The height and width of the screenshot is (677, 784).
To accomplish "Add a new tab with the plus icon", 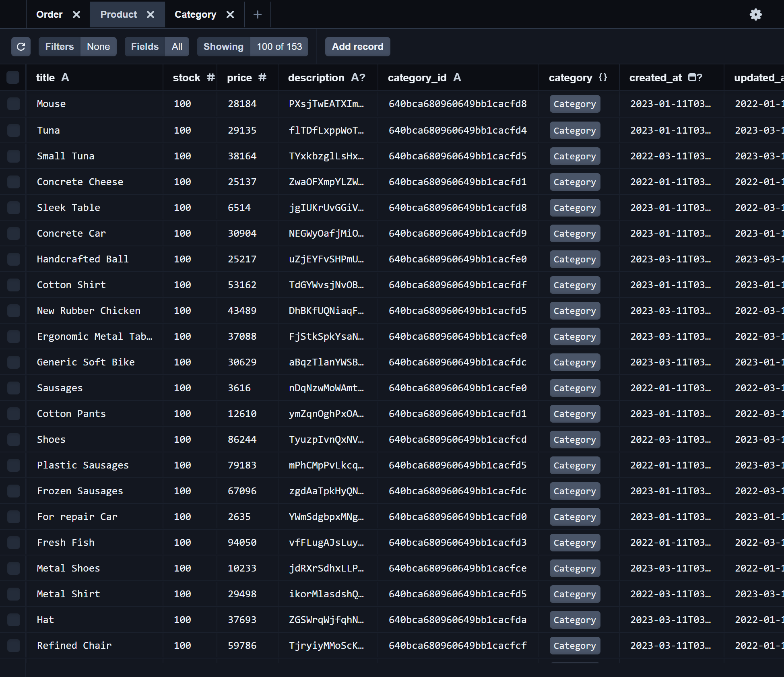I will point(258,15).
